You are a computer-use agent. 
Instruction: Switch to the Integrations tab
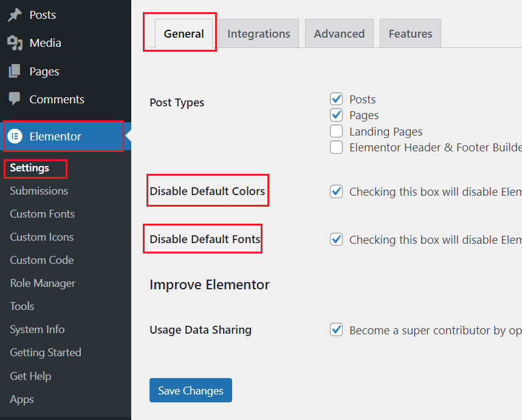tap(259, 33)
